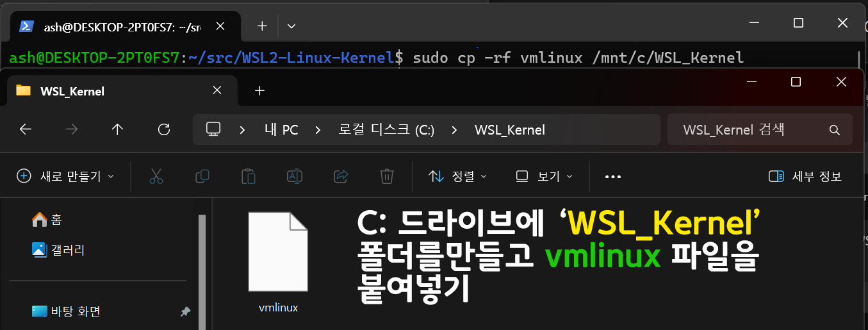The image size is (868, 330).
Task: Refresh the WSL_Kernel folder view
Action: 164,129
